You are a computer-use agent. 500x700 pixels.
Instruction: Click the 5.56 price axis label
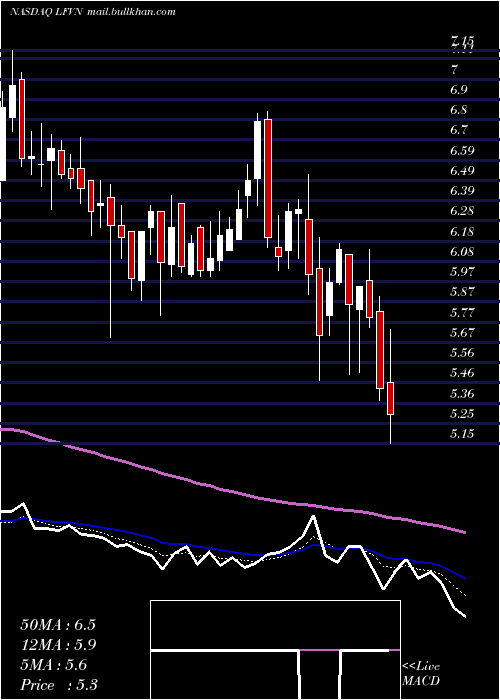click(462, 353)
